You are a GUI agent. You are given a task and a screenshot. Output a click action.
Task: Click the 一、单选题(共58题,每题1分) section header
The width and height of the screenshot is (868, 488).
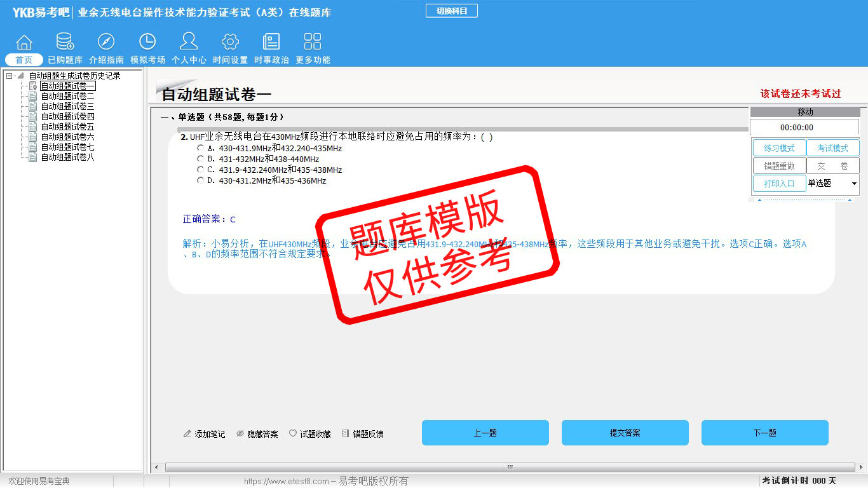pos(222,117)
